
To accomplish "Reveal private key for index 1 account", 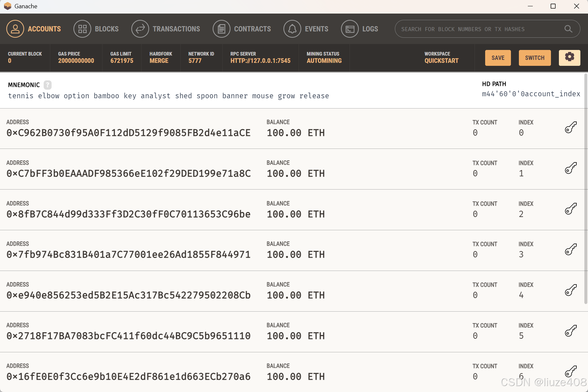I will coord(570,168).
